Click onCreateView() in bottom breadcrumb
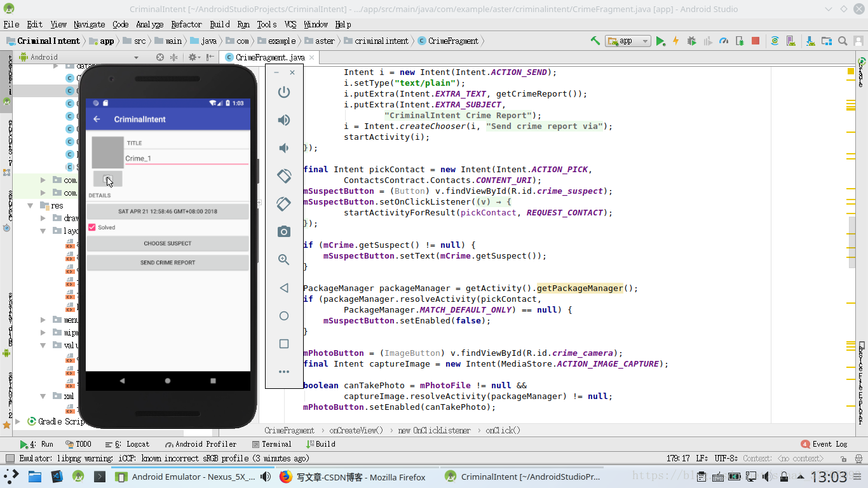The width and height of the screenshot is (868, 488). coord(356,430)
